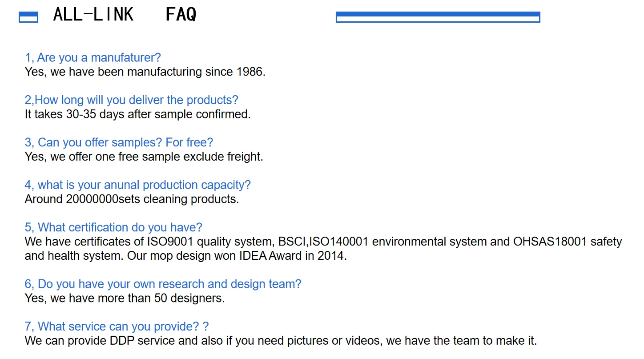The image size is (644, 359).
Task: Click the word FAQ in the title
Action: 181,15
